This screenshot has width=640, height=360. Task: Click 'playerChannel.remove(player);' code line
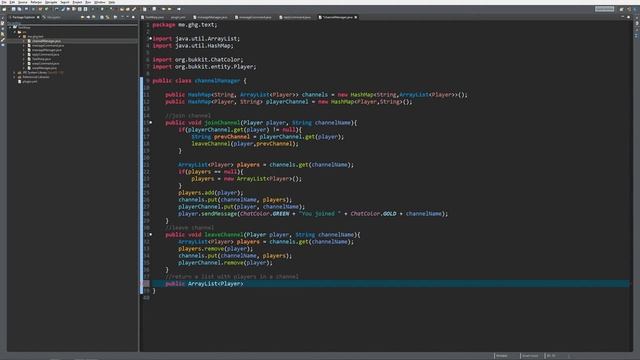[225, 263]
